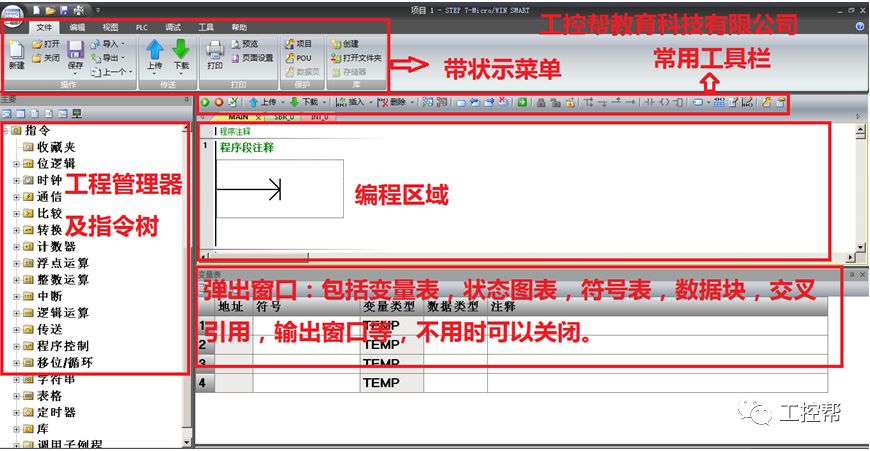Click the toolbar 上传 upload icon
870x451 pixels.
254,102
